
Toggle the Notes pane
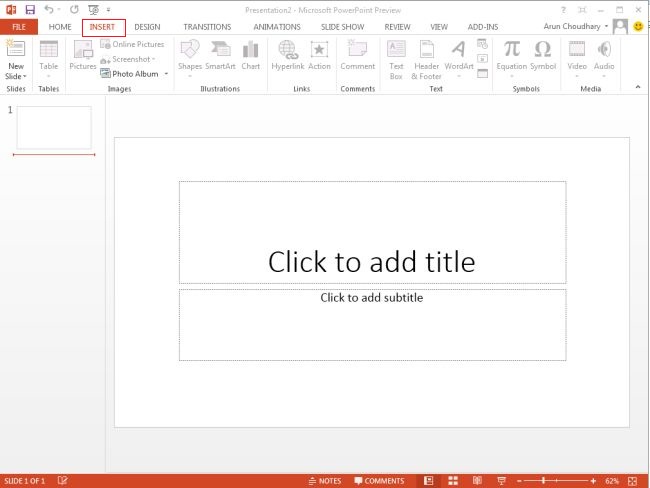tap(325, 481)
